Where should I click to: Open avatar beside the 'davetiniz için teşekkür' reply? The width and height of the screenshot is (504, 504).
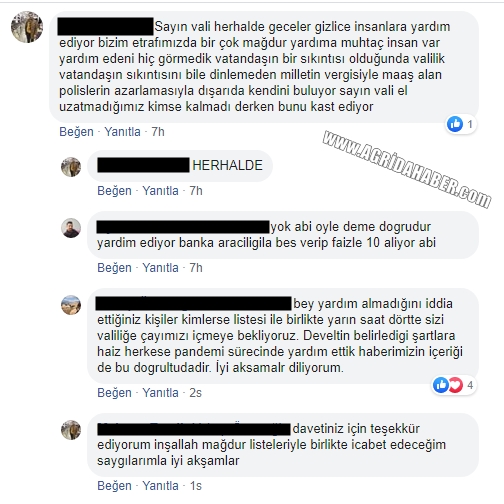pyautogui.click(x=71, y=430)
